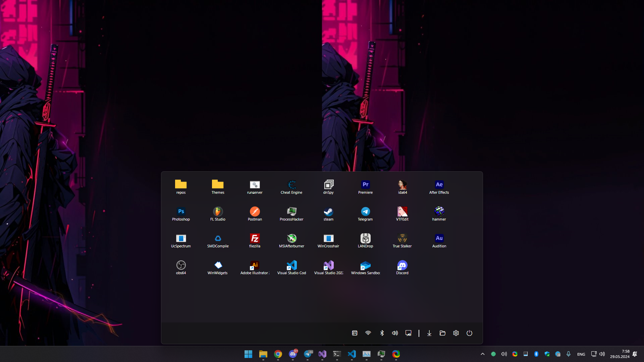Screen dimensions: 644x362
Task: Open steam from the launcher
Action: pyautogui.click(x=328, y=214)
